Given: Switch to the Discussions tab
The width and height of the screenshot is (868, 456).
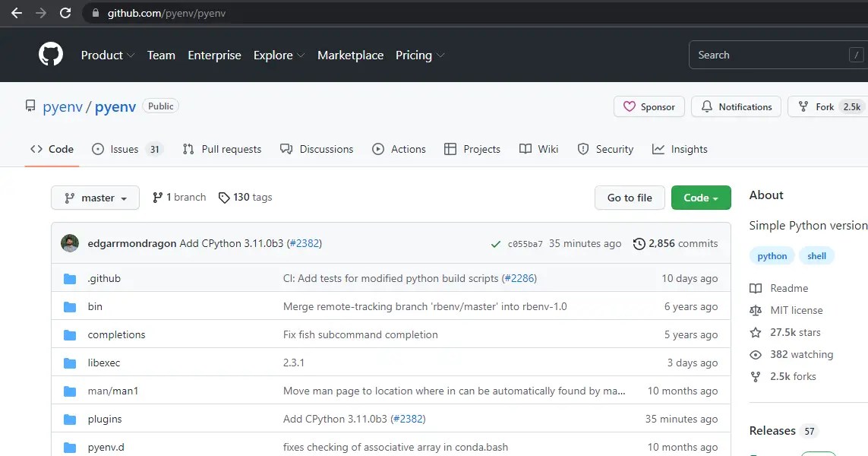Looking at the screenshot, I should 317,149.
